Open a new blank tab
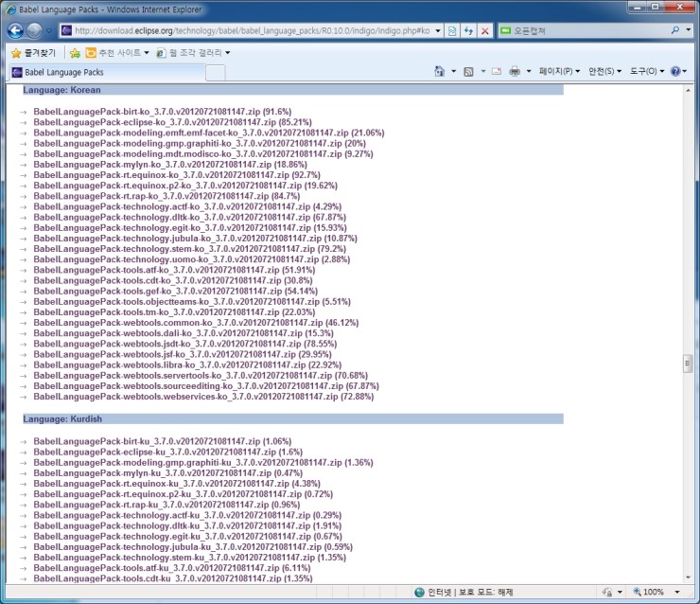The height and width of the screenshot is (604, 700). coord(216,72)
